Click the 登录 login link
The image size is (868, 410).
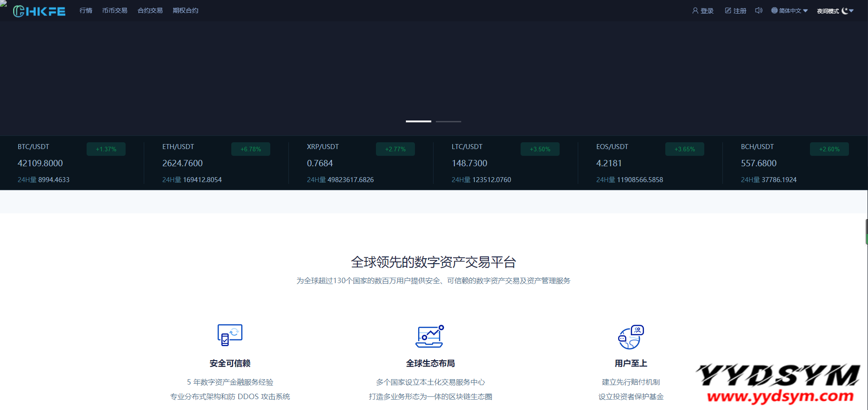coord(707,11)
